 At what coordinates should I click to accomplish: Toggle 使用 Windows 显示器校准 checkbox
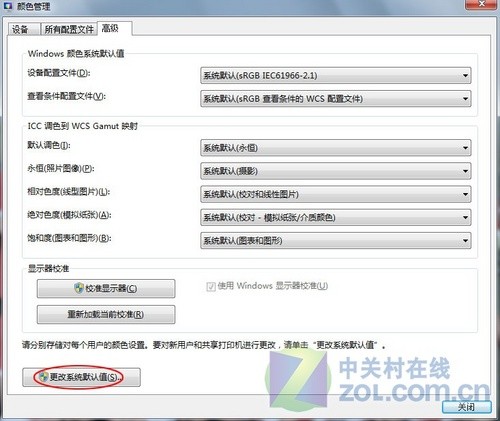[211, 286]
